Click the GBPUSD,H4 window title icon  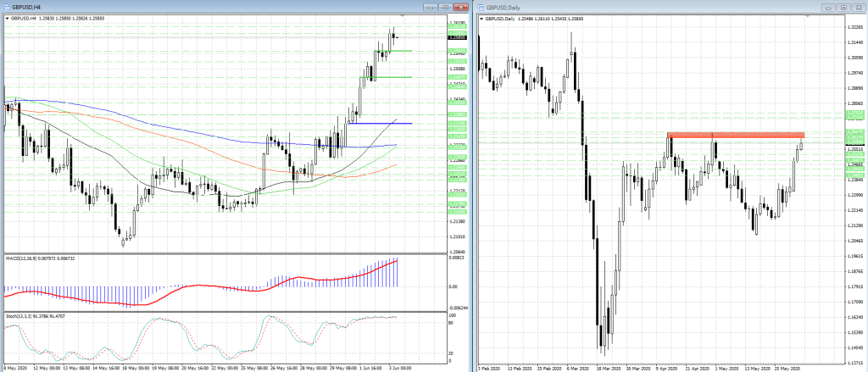pos(5,7)
